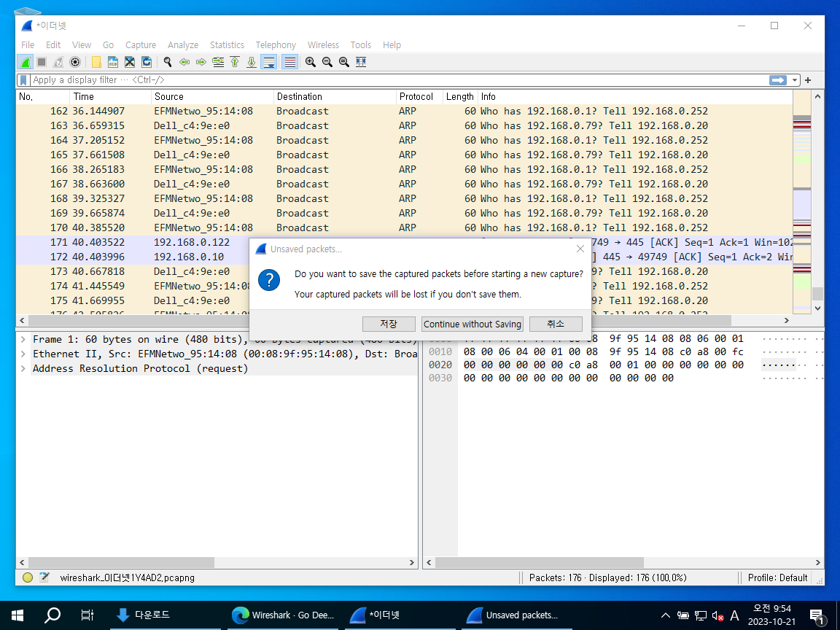Open capture file properties icon in status bar
The width and height of the screenshot is (840, 630).
[x=44, y=577]
